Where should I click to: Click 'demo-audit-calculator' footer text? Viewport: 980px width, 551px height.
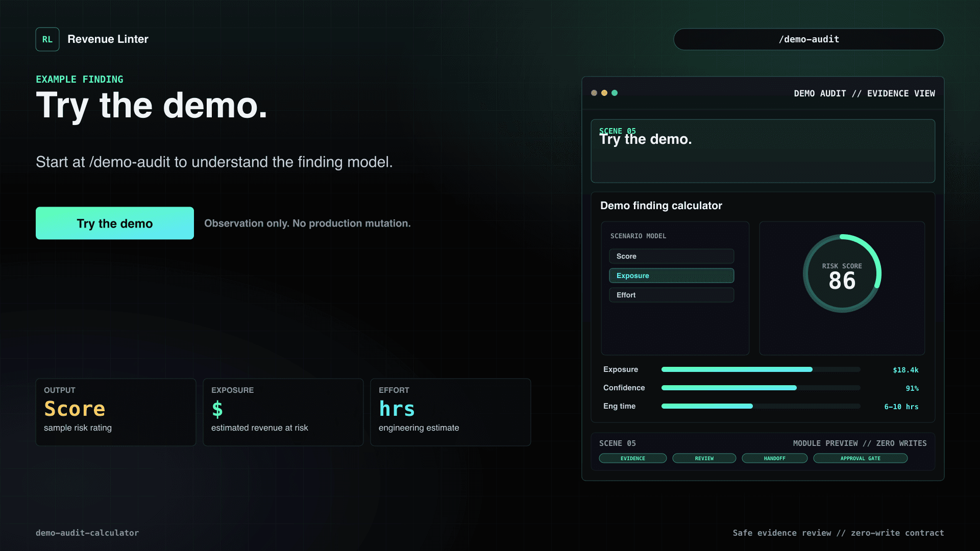click(x=87, y=533)
